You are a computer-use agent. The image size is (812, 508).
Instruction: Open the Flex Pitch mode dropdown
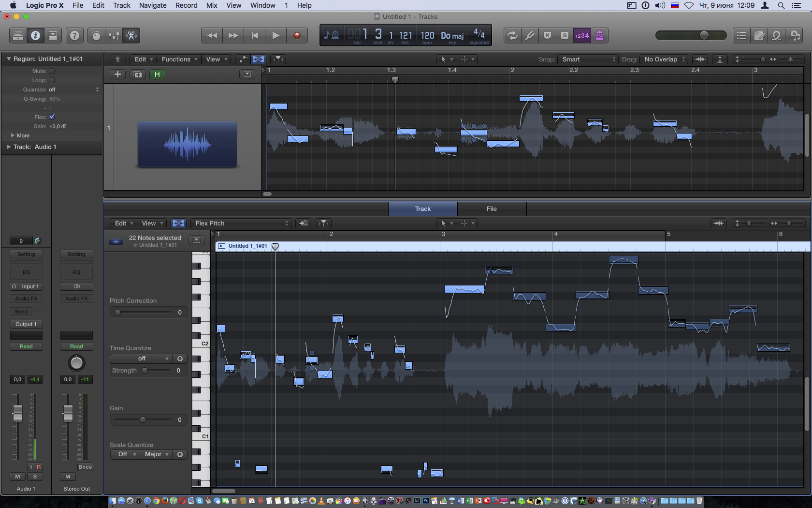click(241, 223)
